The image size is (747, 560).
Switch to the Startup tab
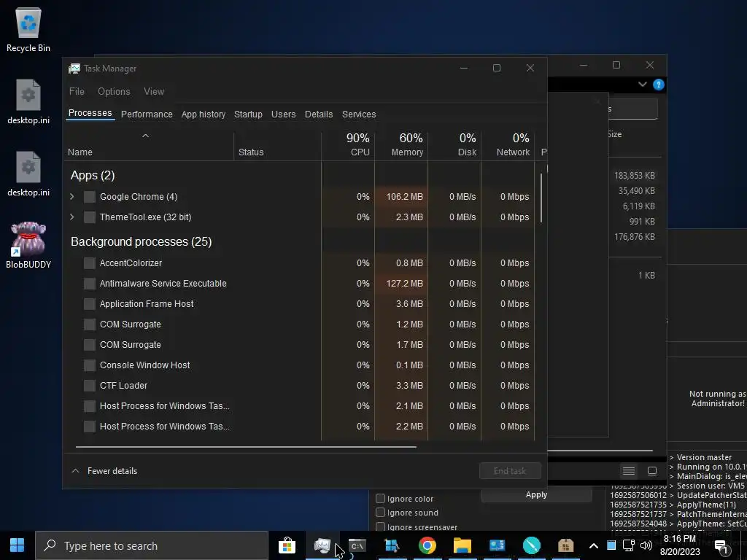[248, 114]
